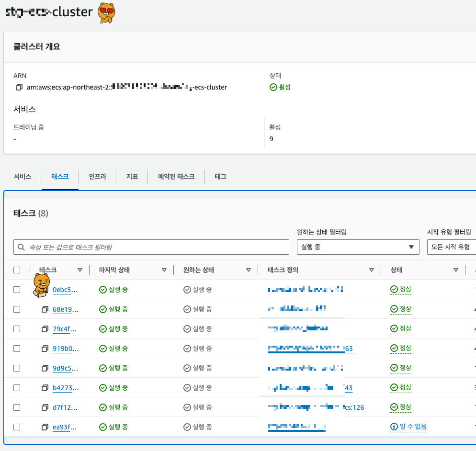Copy the cluster ARN using copy icon

(x=19, y=88)
